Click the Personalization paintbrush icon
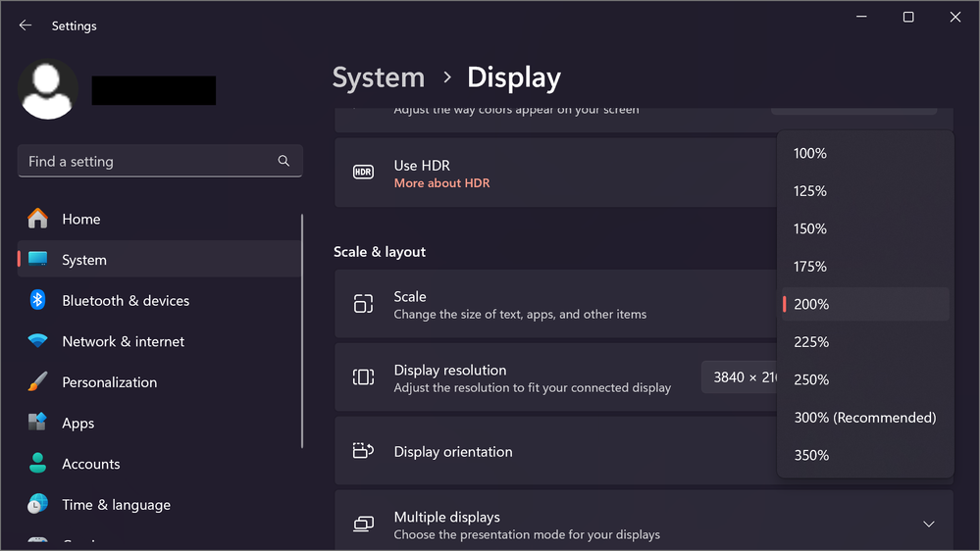 (37, 382)
